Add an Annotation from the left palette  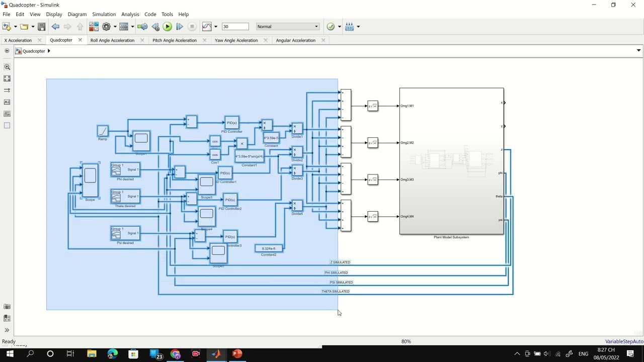coord(7,102)
